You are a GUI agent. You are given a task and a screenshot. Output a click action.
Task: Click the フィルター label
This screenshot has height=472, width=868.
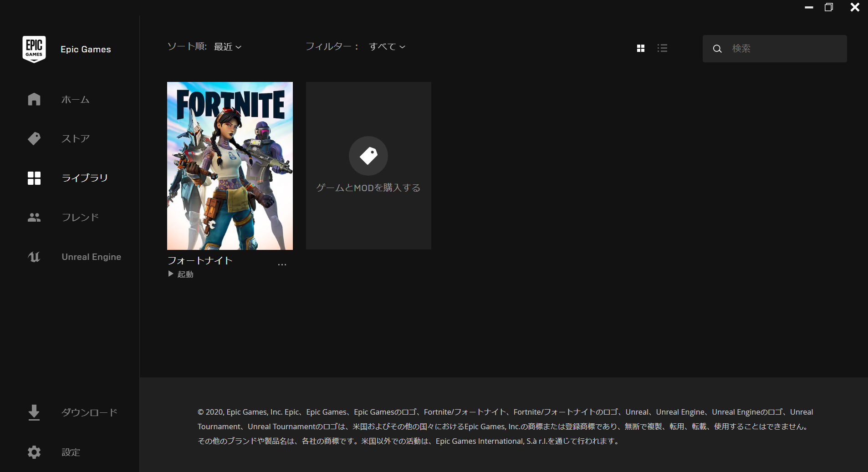tap(332, 46)
